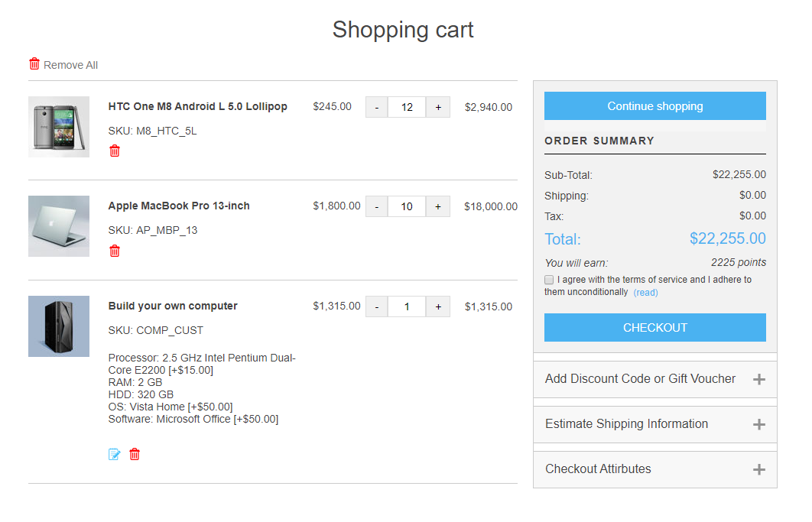
Task: Decrease Apple MacBook Pro quantity
Action: 376,206
